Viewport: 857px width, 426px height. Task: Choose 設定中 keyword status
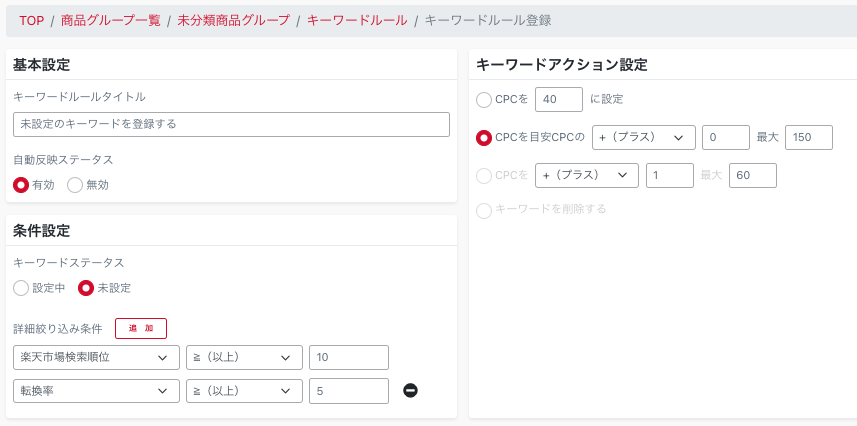tap(21, 288)
